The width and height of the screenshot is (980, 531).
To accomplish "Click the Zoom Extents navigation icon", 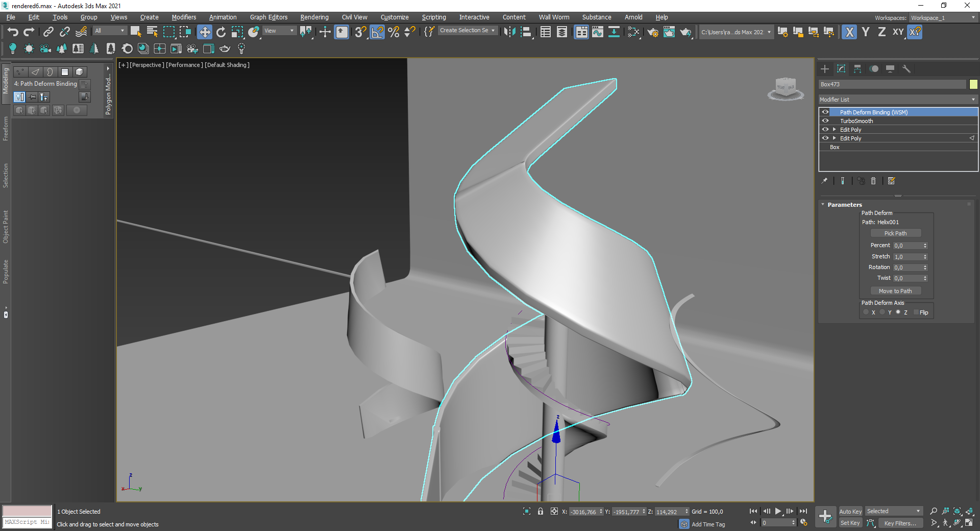I will (x=957, y=511).
